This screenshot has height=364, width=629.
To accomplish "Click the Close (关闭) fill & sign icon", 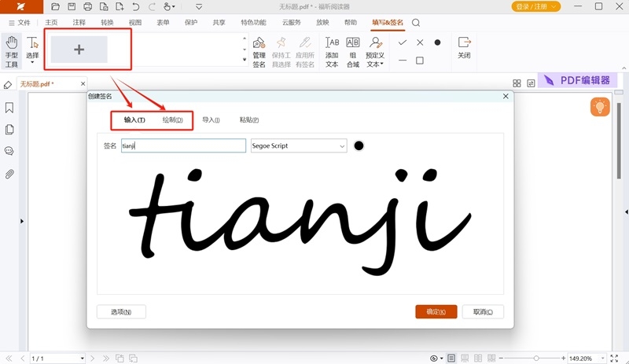I will point(464,49).
